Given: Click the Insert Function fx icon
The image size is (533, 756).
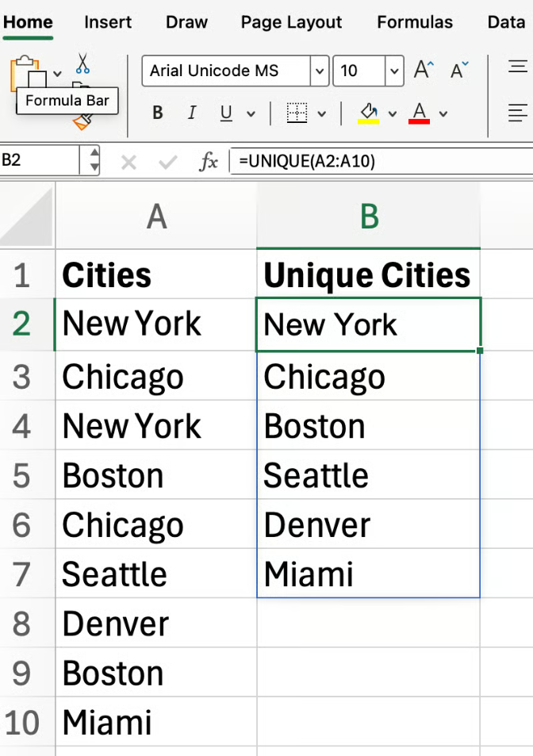Looking at the screenshot, I should pyautogui.click(x=209, y=162).
